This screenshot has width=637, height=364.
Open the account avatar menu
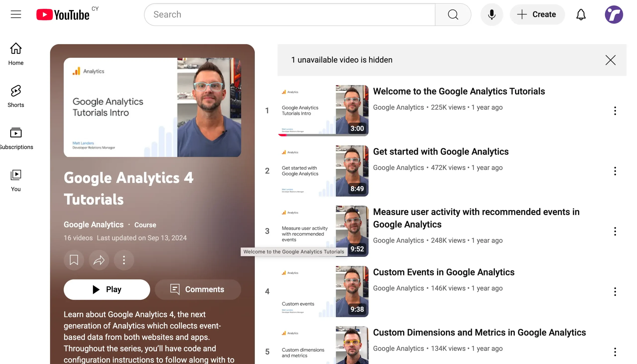click(x=614, y=14)
